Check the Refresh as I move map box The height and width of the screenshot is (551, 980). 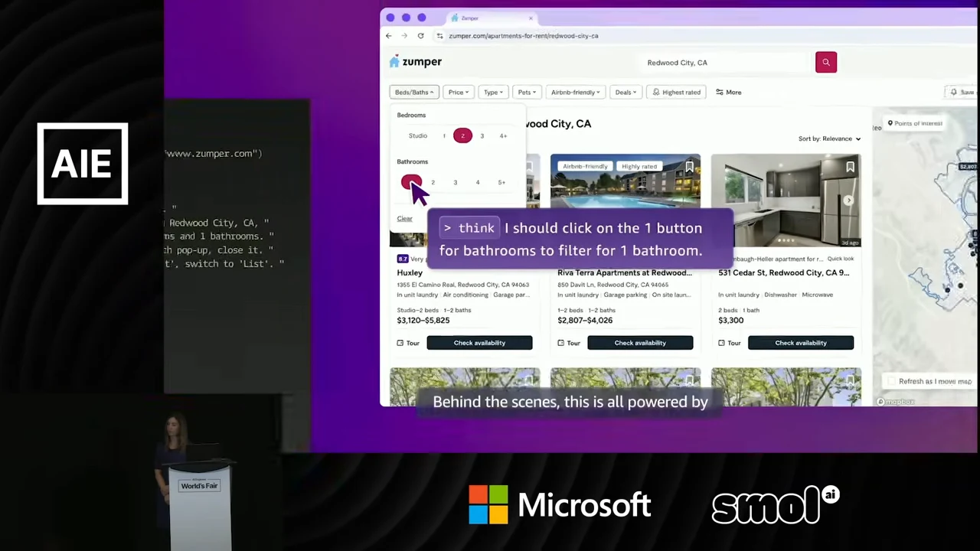pyautogui.click(x=890, y=381)
